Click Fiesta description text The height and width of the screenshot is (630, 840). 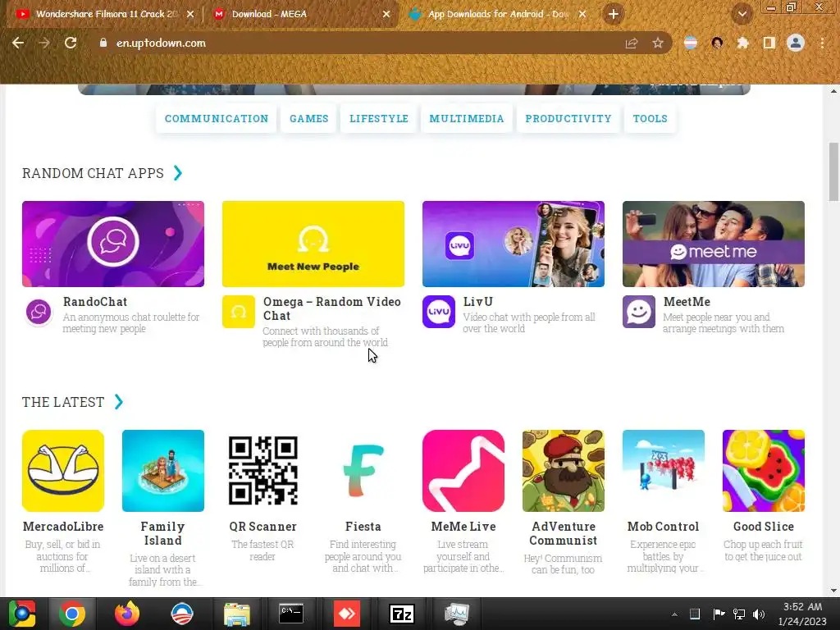pyautogui.click(x=363, y=556)
